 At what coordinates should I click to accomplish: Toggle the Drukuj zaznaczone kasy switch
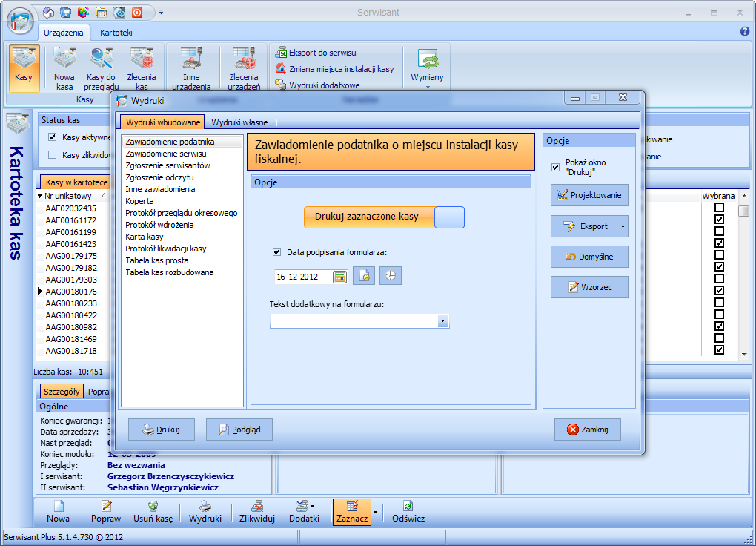pos(384,217)
